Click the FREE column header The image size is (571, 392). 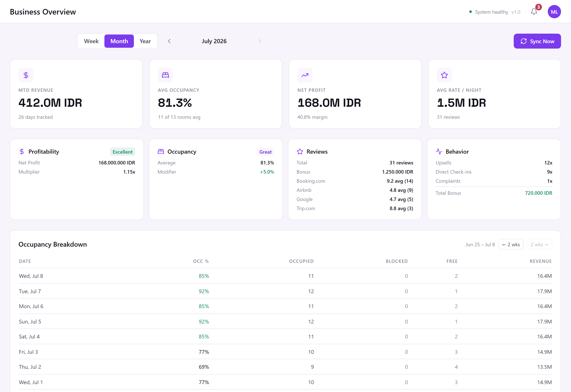pyautogui.click(x=452, y=261)
